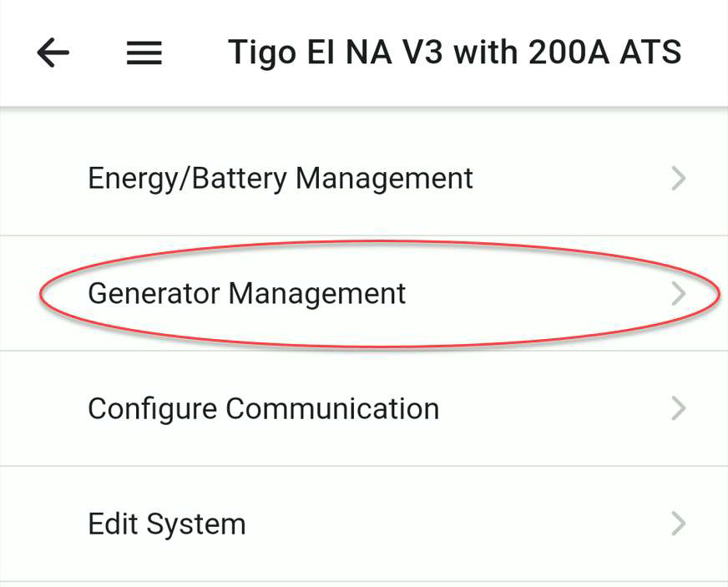Select the Generator Management menu entry
The image size is (728, 587).
(364, 294)
